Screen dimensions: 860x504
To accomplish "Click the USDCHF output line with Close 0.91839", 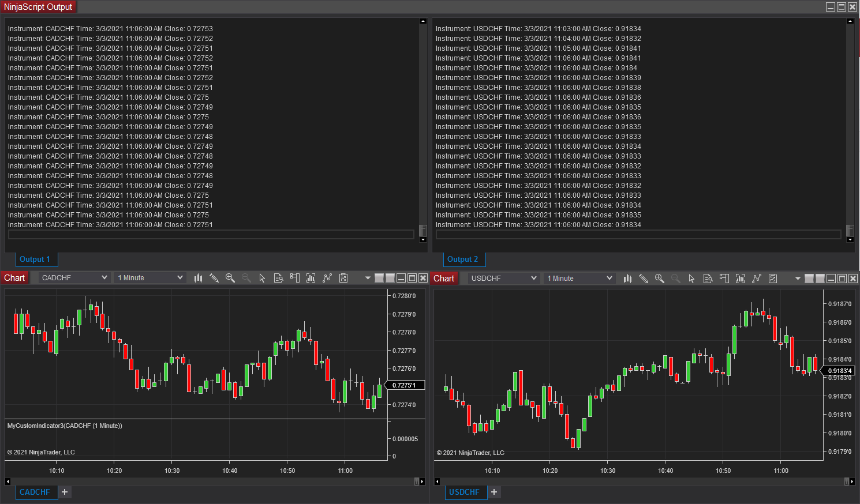I will 539,78.
